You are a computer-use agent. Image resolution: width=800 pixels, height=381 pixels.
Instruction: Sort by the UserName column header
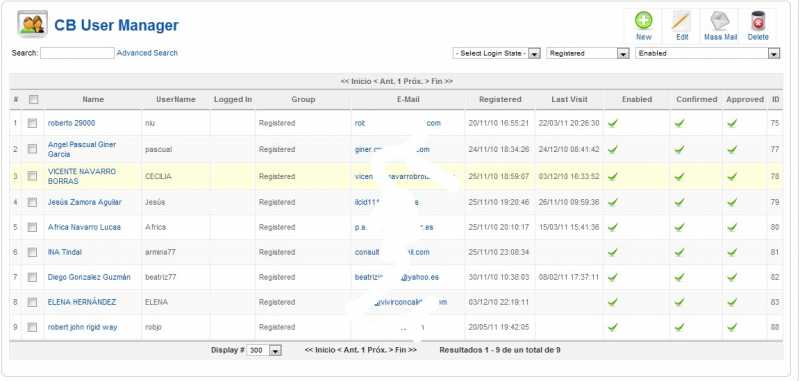click(176, 99)
